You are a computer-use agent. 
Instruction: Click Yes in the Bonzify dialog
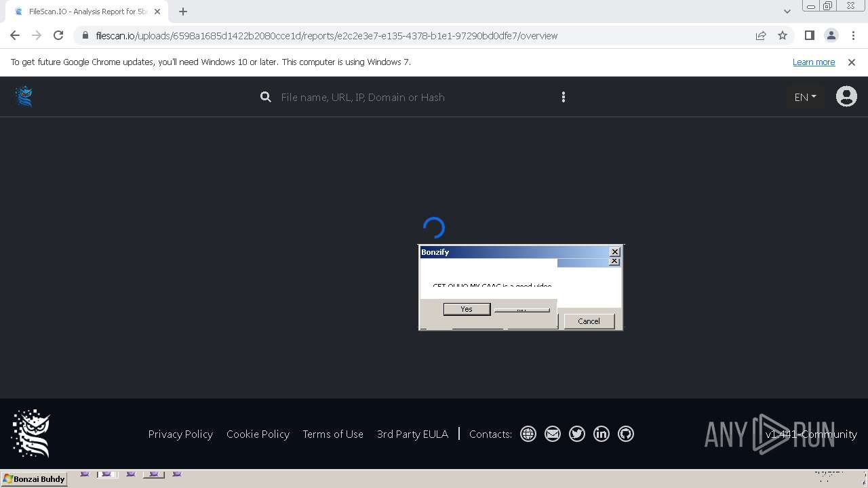(467, 309)
